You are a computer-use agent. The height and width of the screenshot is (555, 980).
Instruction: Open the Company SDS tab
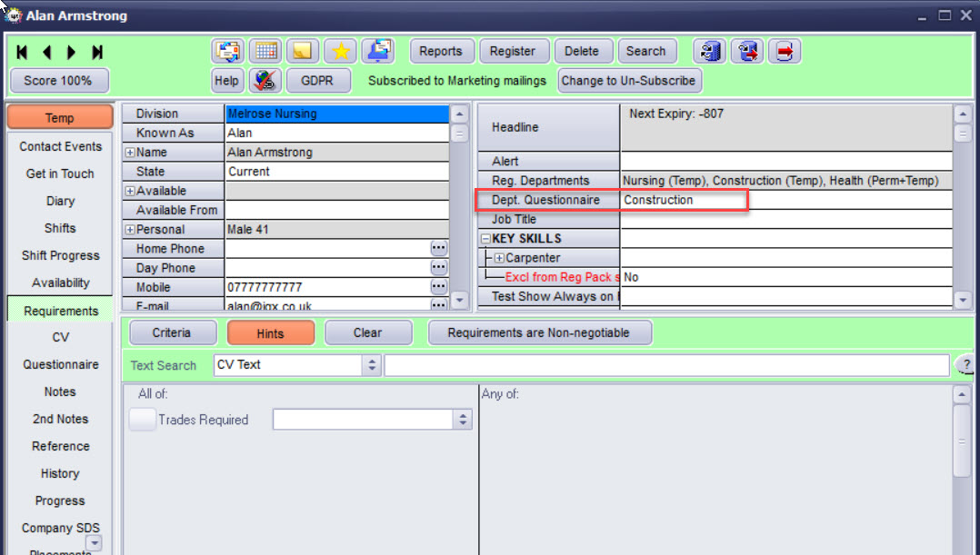(x=60, y=528)
